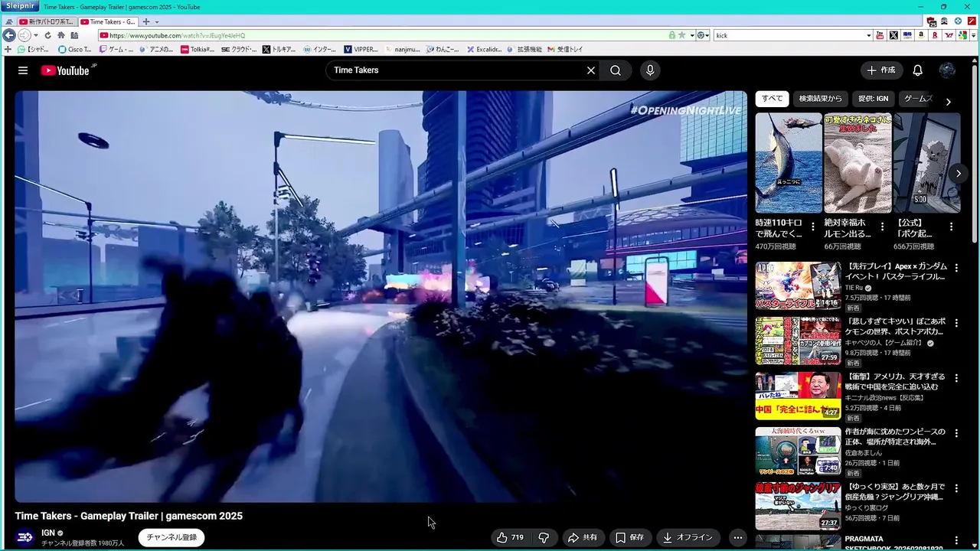Open options for 悲しすぎてキツい video

pos(956,323)
